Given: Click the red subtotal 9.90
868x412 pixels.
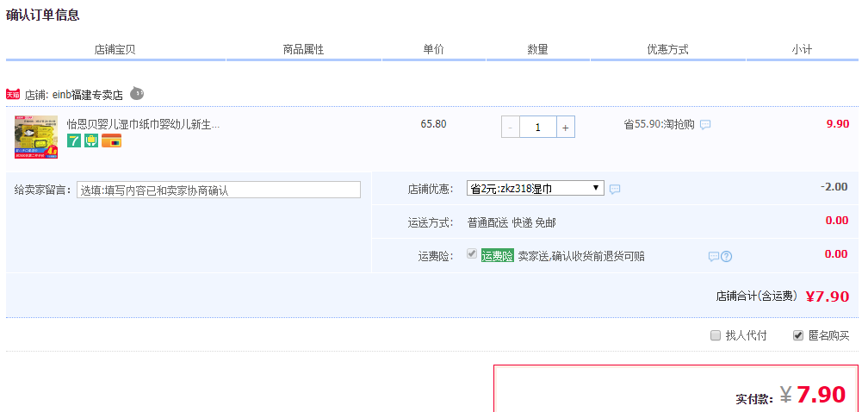Looking at the screenshot, I should click(x=838, y=124).
